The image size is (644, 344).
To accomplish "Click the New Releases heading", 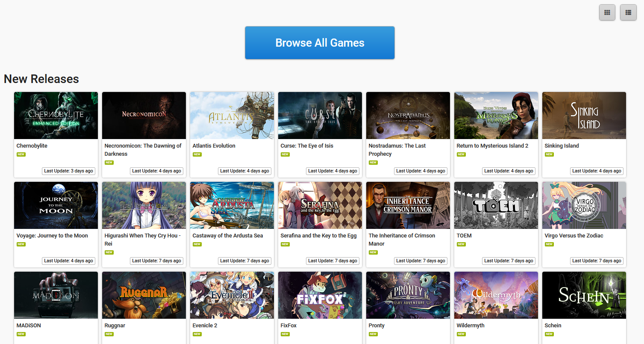I will (x=41, y=79).
